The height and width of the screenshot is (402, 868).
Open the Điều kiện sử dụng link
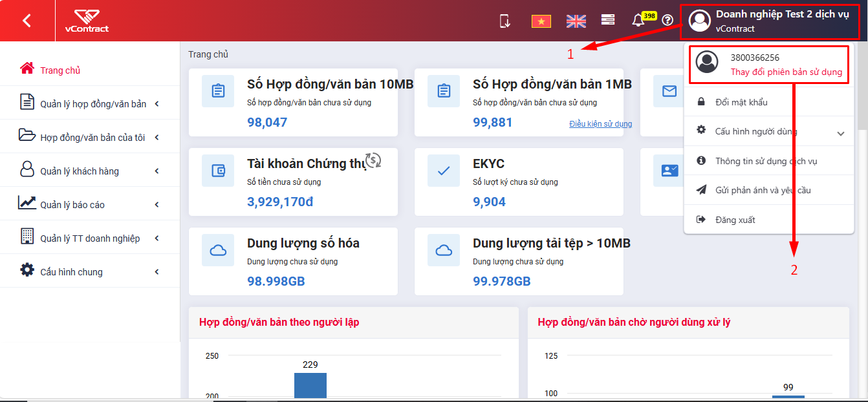(600, 124)
